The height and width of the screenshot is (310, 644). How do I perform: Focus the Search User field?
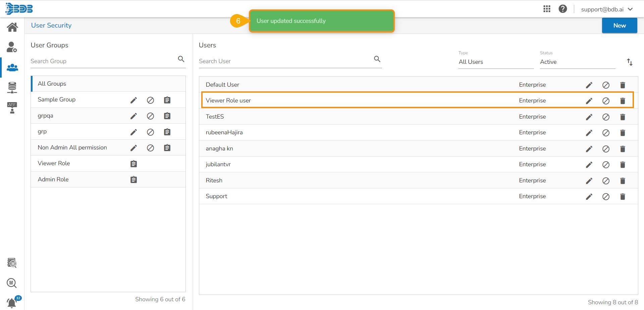[285, 61]
